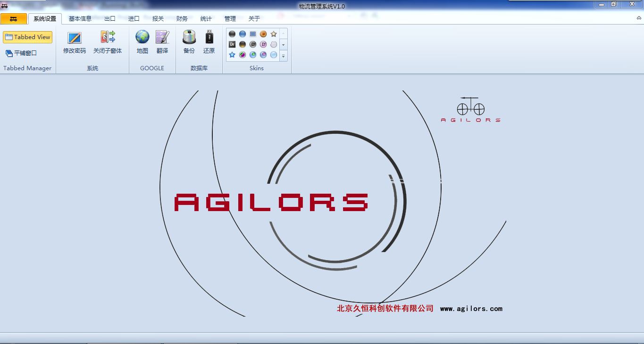Open the 基本信息 ribbon tab
The width and height of the screenshot is (644, 344).
point(80,19)
